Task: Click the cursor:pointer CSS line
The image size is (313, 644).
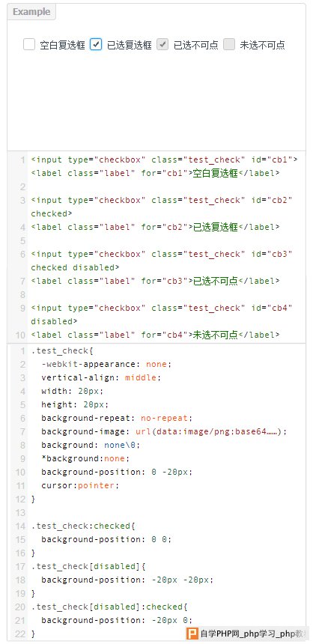Action: click(80, 485)
